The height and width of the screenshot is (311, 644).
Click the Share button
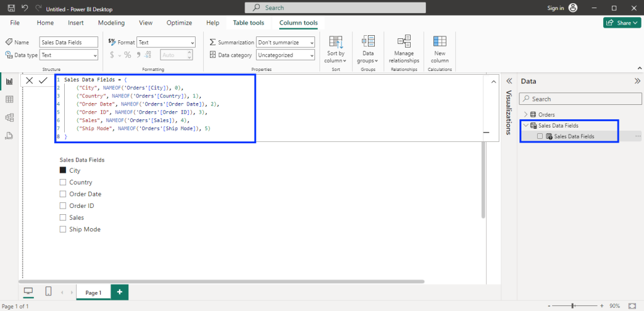(622, 23)
